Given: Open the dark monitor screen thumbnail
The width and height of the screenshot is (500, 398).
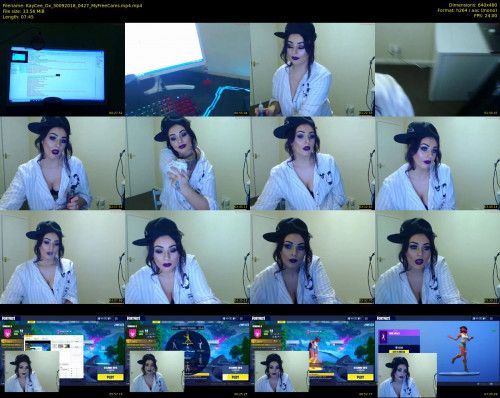Looking at the screenshot, I should click(62, 69).
